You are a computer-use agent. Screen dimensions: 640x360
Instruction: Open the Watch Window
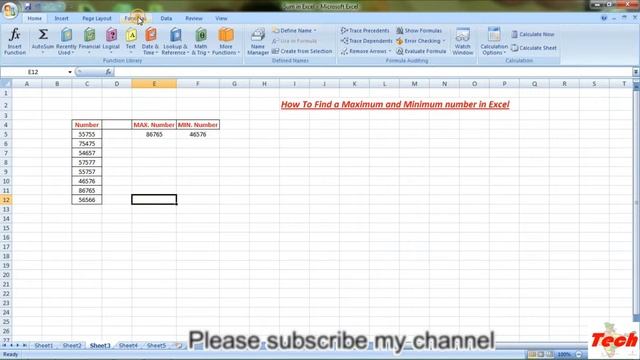pos(462,41)
